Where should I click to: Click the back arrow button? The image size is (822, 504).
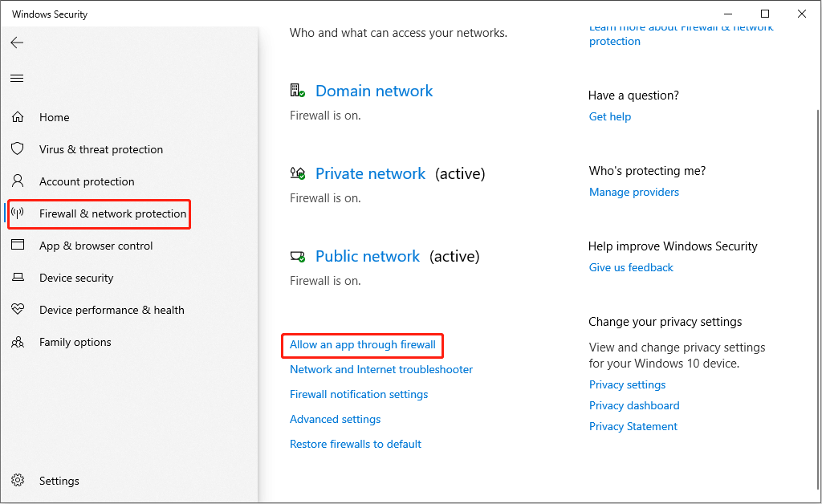[17, 43]
